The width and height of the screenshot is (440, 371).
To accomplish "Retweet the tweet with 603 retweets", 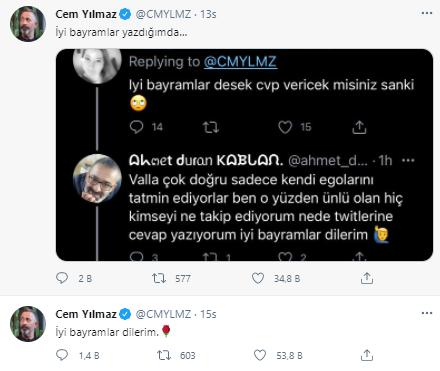I will pyautogui.click(x=164, y=355).
